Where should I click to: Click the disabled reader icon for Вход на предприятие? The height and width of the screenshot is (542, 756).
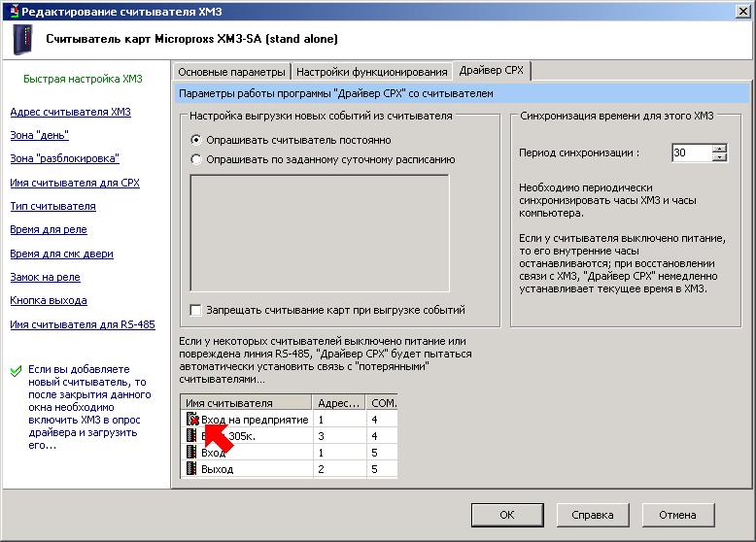(x=191, y=420)
